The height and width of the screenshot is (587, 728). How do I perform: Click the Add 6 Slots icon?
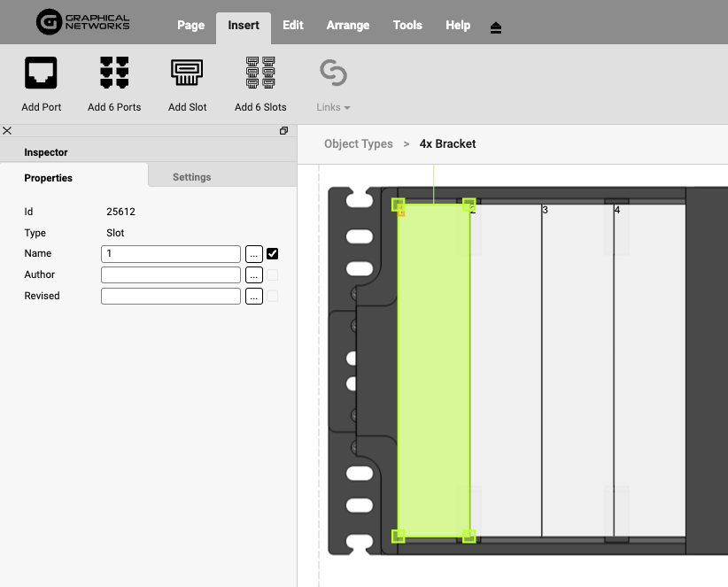pos(260,74)
